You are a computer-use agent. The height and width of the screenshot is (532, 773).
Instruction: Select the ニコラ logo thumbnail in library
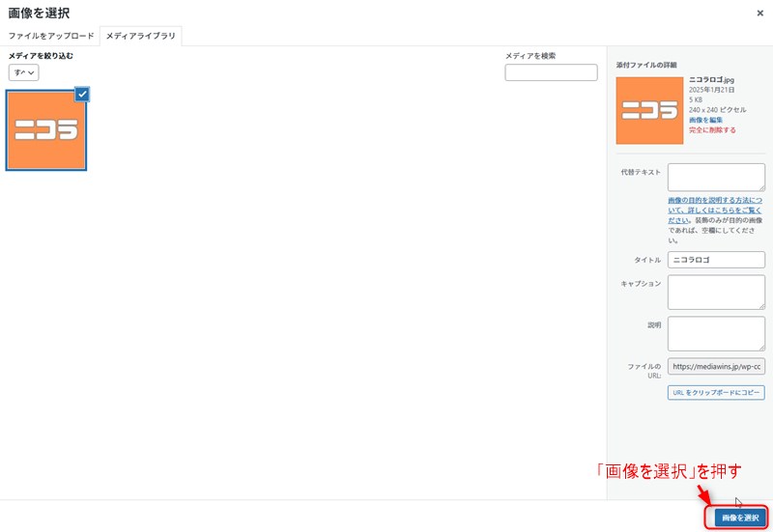[45, 130]
